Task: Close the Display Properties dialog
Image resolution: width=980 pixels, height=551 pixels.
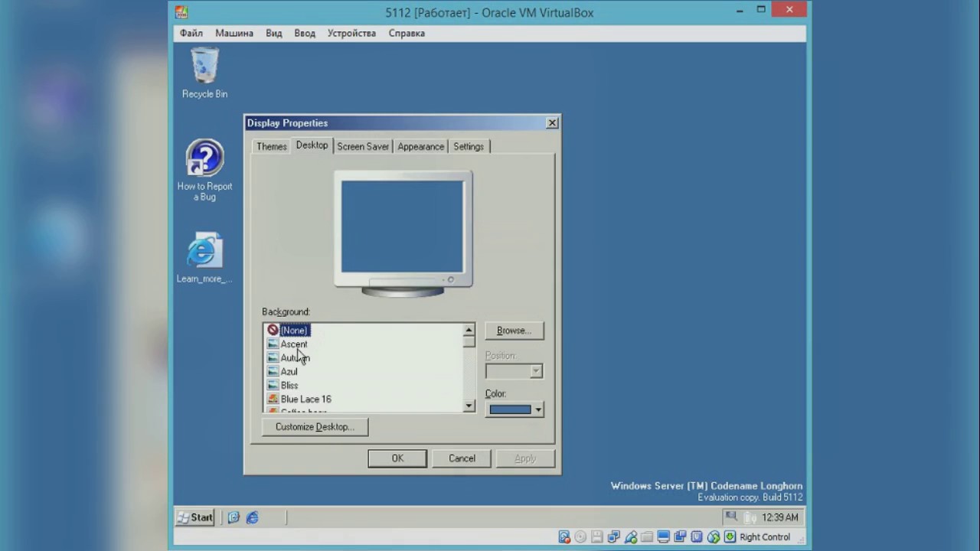Action: coord(552,122)
